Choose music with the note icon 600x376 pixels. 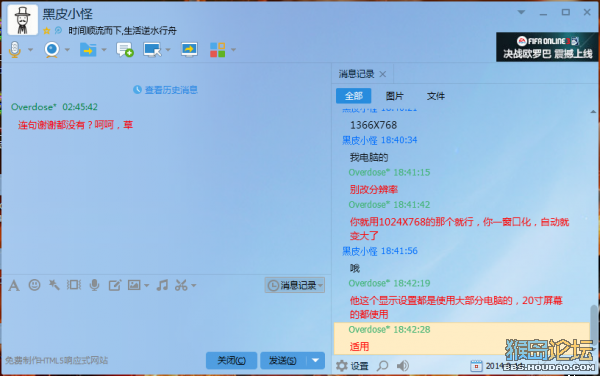point(162,285)
